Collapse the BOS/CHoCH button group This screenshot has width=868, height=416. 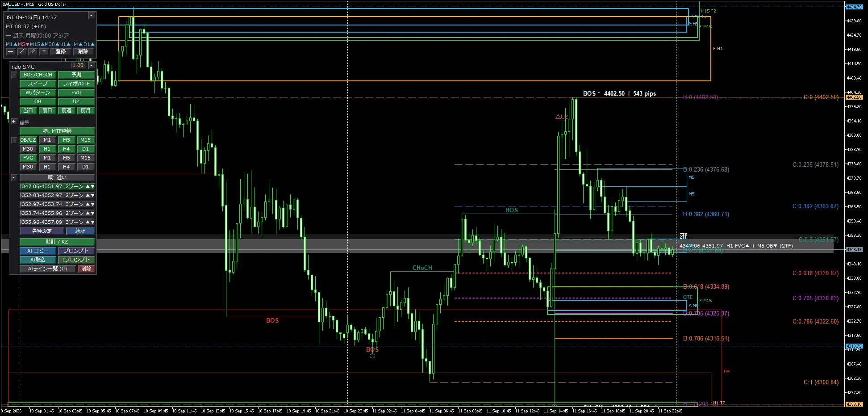coord(14,75)
